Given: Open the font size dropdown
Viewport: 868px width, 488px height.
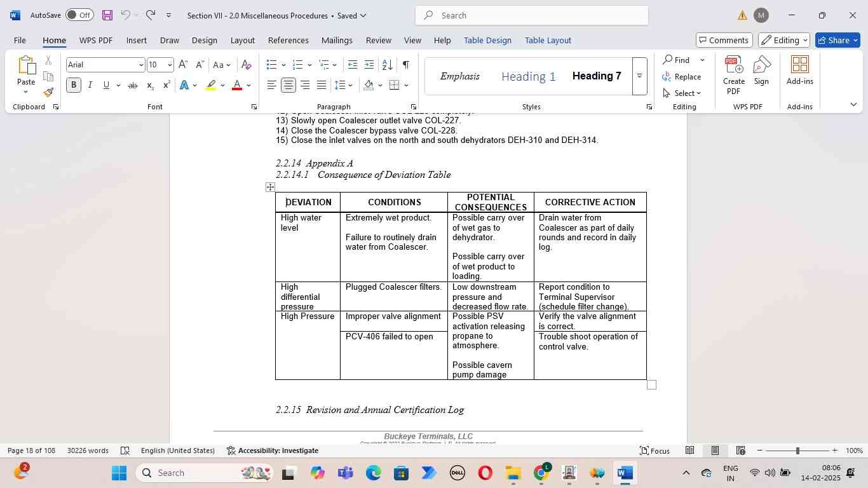Looking at the screenshot, I should (x=169, y=65).
